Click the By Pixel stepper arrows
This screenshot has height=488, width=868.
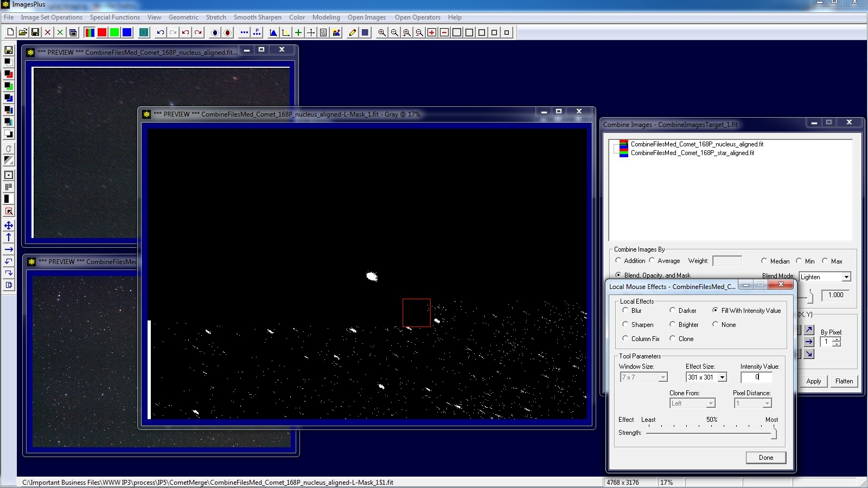(x=837, y=342)
